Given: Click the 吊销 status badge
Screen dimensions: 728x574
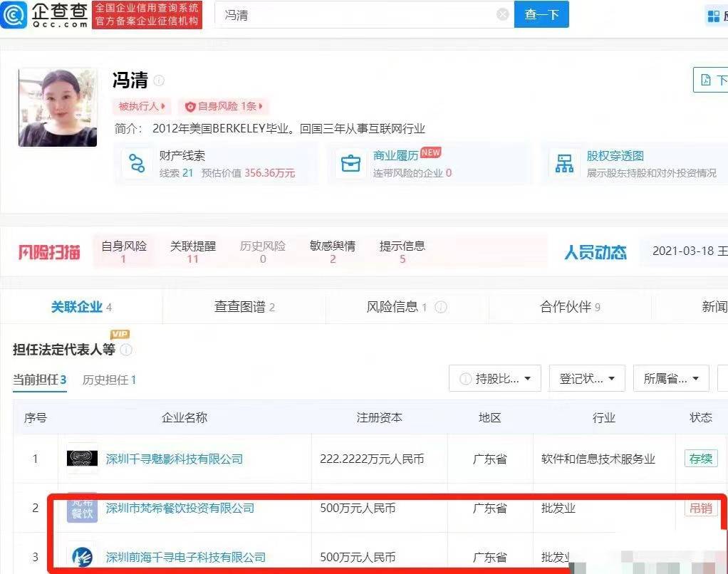Looking at the screenshot, I should point(701,508).
